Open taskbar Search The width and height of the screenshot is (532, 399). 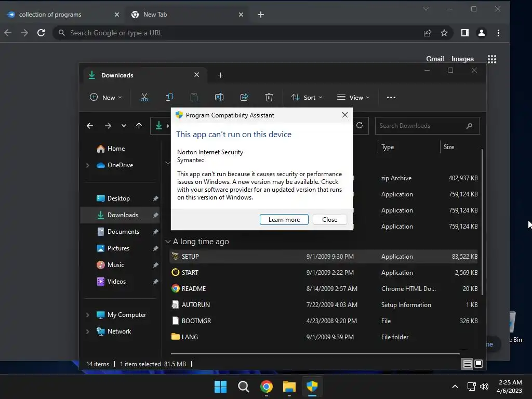tap(244, 387)
